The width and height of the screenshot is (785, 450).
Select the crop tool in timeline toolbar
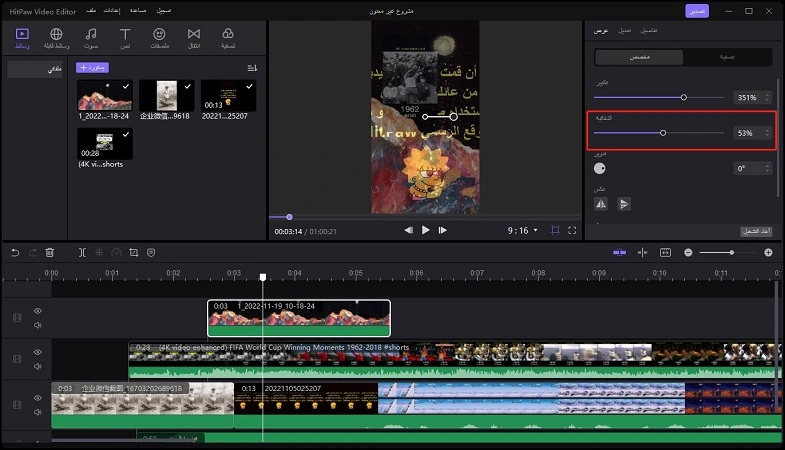(x=134, y=253)
